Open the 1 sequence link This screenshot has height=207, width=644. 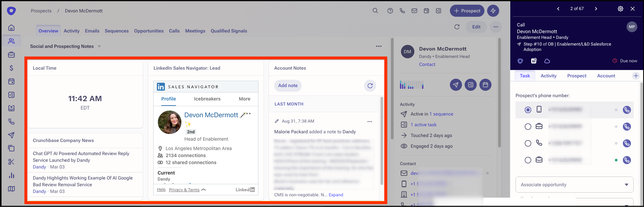pos(441,114)
